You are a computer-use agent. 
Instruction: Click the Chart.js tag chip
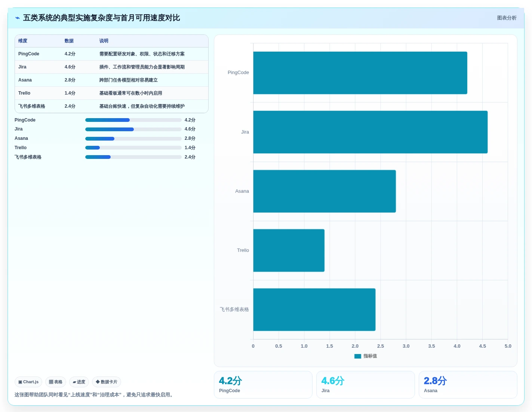(x=28, y=382)
